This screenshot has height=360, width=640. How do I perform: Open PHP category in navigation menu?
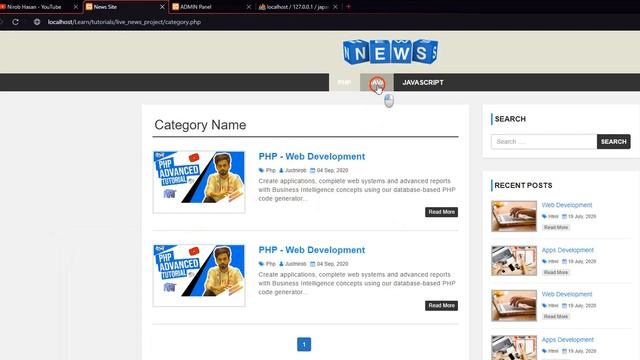[x=344, y=82]
